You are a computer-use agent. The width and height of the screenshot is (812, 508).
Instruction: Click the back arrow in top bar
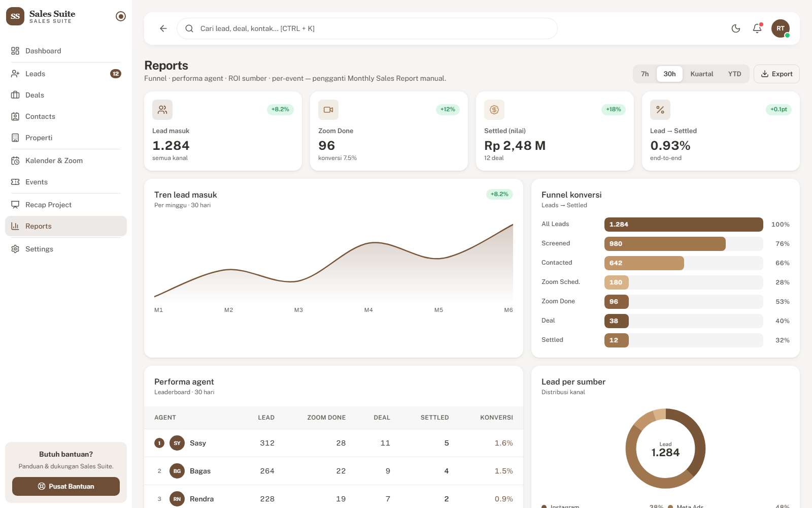click(x=163, y=28)
